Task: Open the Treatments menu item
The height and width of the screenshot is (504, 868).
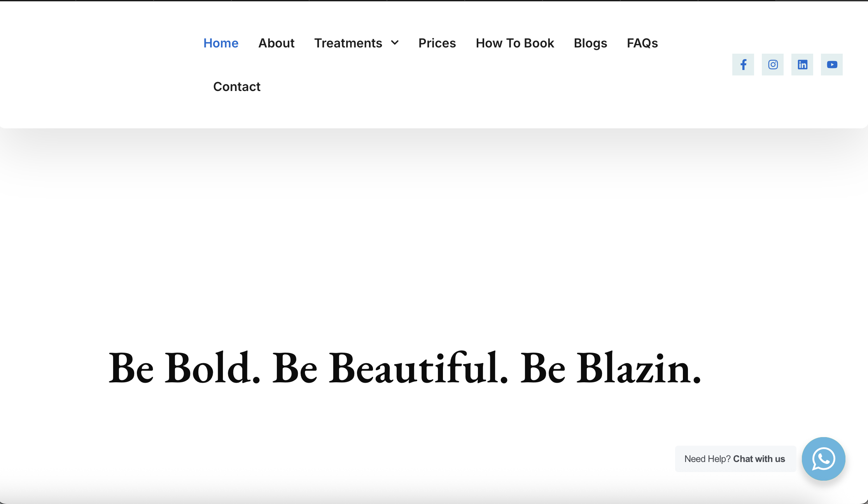Action: (348, 43)
